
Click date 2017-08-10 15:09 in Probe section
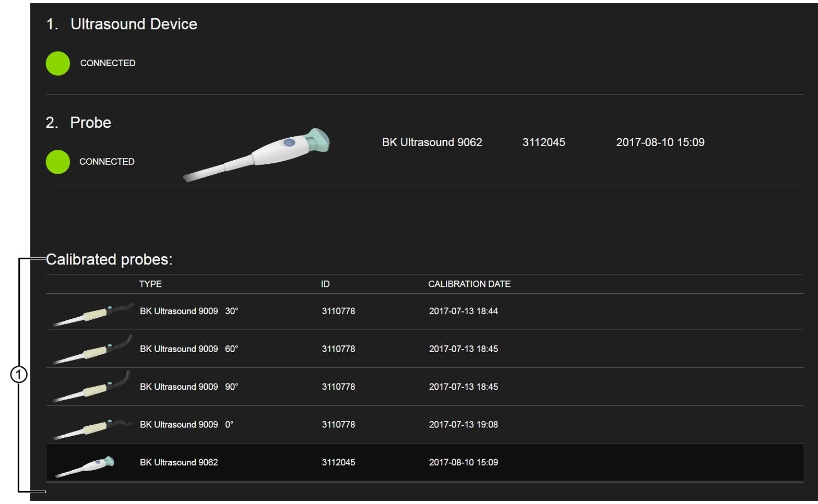(x=660, y=142)
